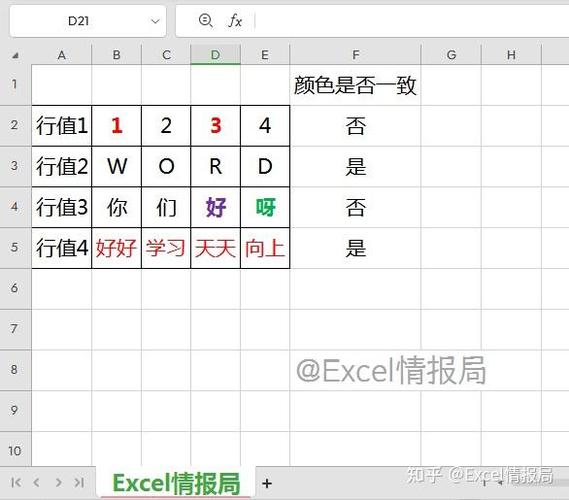
Task: Click the cell containing O
Action: 166,167
